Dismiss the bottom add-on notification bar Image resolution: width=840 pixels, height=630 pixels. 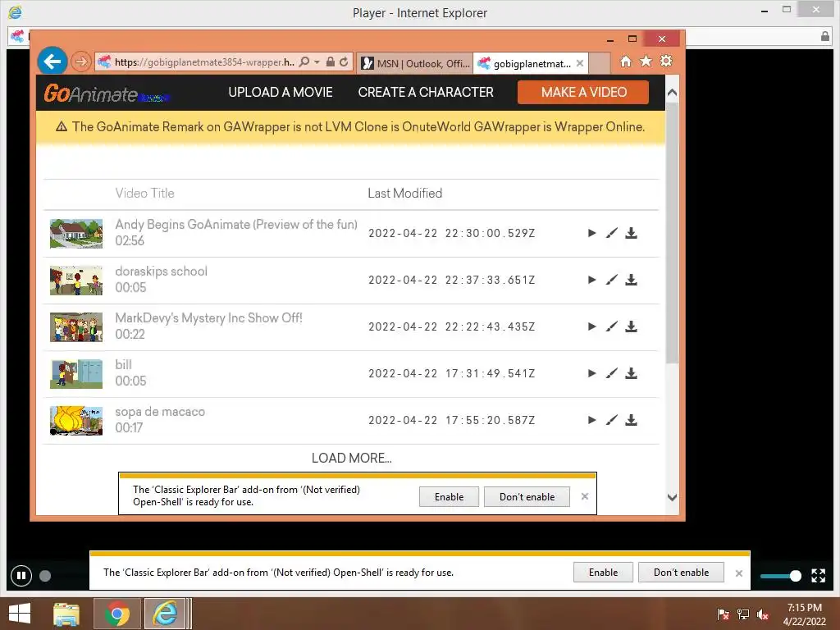pos(739,573)
